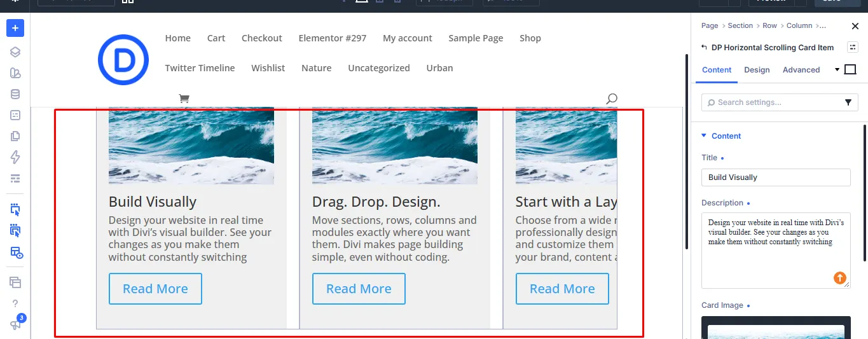Click inside the Description text area
This screenshot has width=868, height=339.
pos(776,251)
